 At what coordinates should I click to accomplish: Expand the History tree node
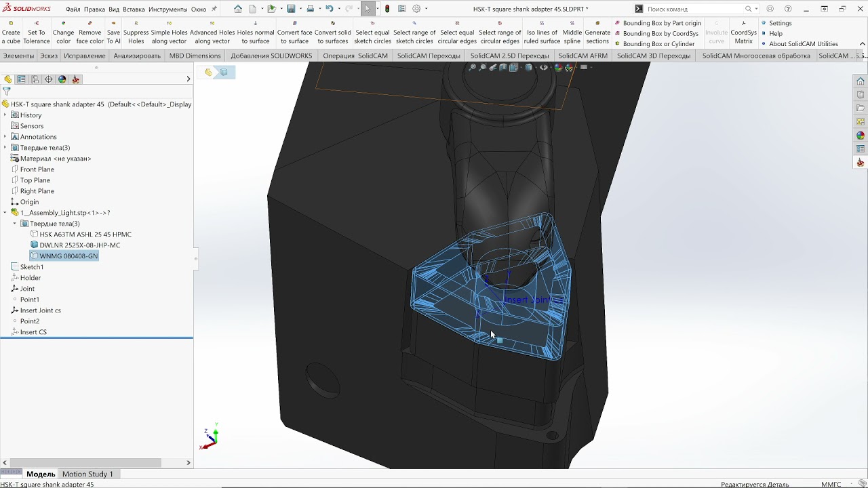pyautogui.click(x=5, y=115)
